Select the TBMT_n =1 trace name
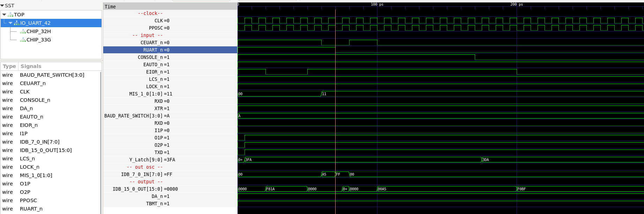Image resolution: width=644 pixels, height=214 pixels. click(158, 204)
